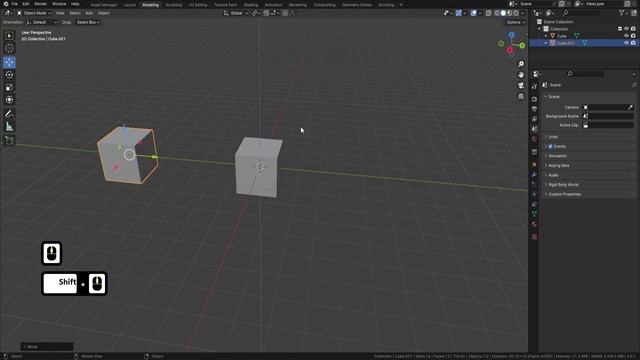Switch to the Layout workspace tab
The width and height of the screenshot is (640, 360).
coord(129,5)
